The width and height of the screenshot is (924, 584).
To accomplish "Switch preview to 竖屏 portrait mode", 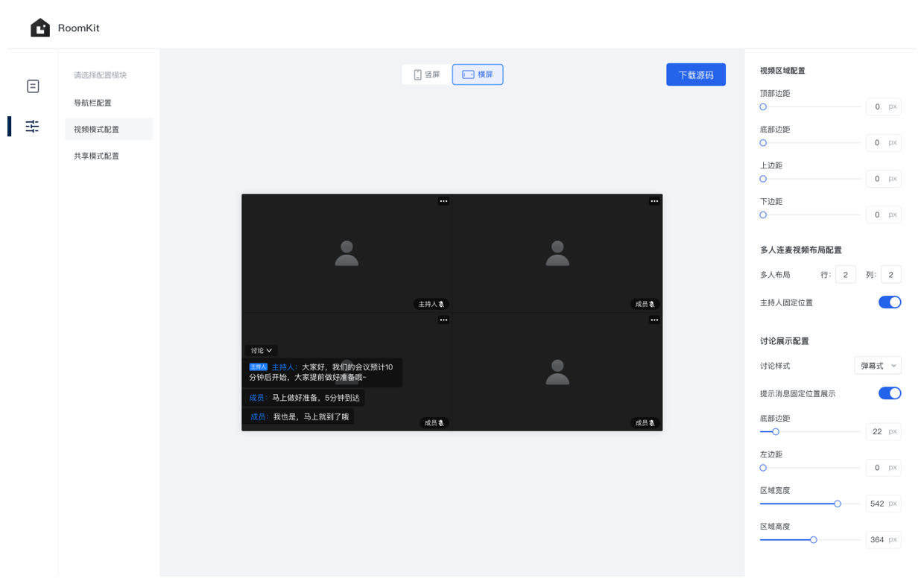I will (x=427, y=74).
